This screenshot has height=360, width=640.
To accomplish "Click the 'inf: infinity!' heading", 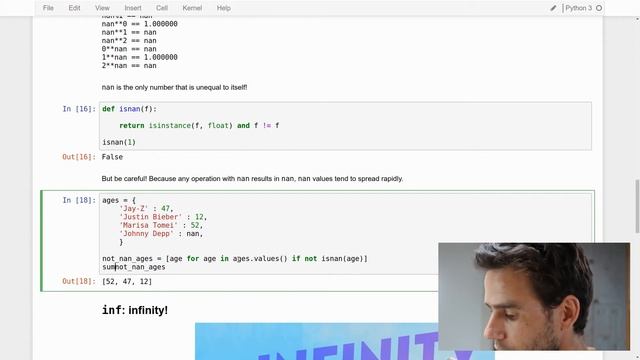I will tap(135, 310).
